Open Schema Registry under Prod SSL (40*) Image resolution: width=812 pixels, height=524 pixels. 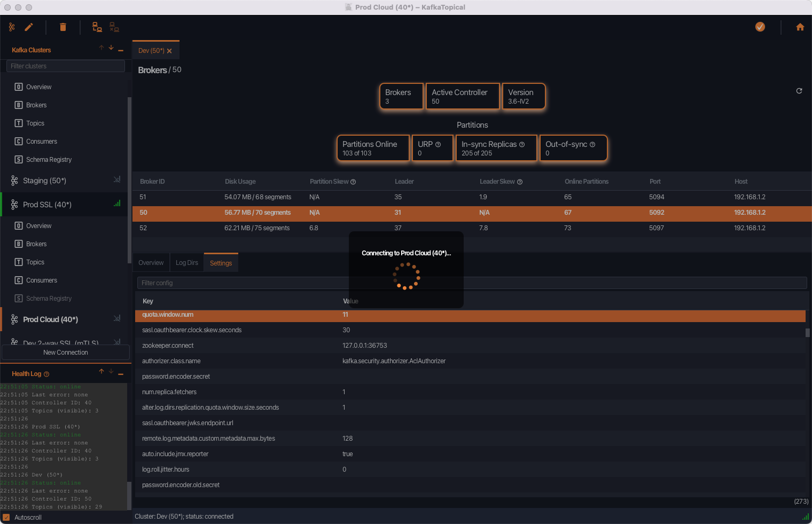[x=49, y=299]
